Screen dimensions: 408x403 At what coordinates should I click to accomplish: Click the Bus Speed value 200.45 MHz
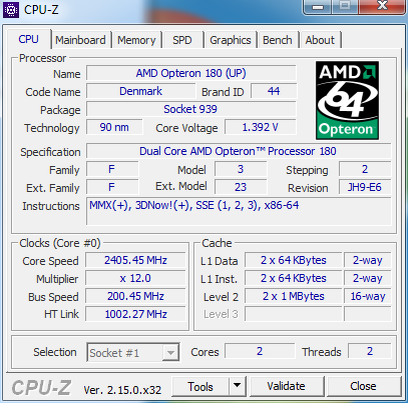point(135,296)
